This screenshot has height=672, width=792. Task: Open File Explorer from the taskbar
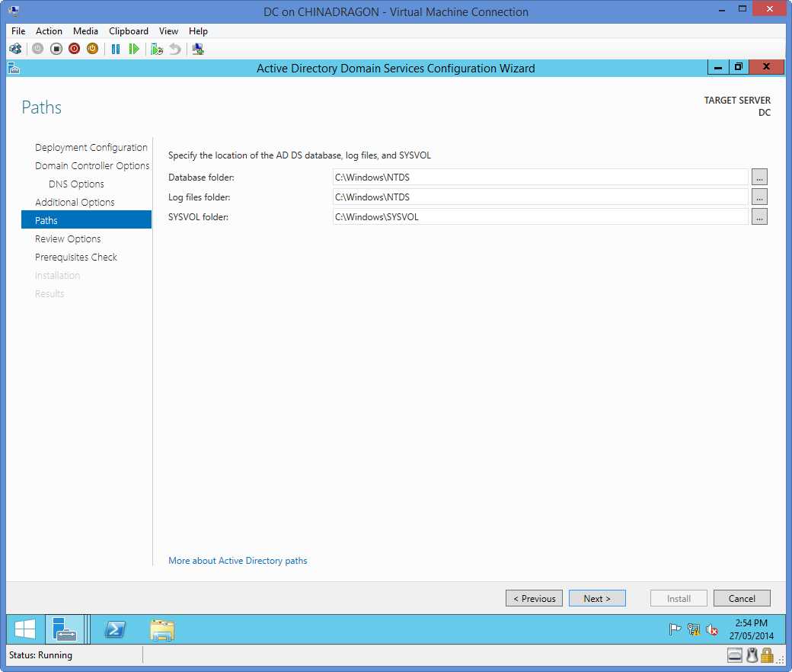click(162, 630)
